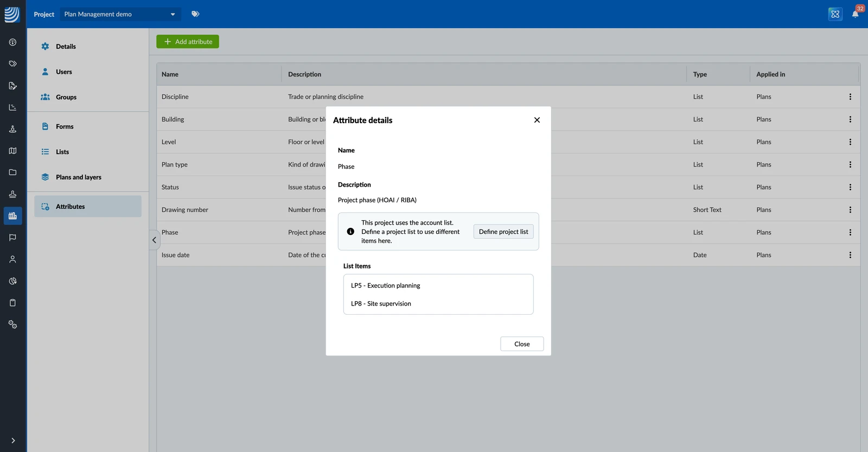The height and width of the screenshot is (452, 868).
Task: Click the highlighted project settings rail icon
Action: click(12, 216)
